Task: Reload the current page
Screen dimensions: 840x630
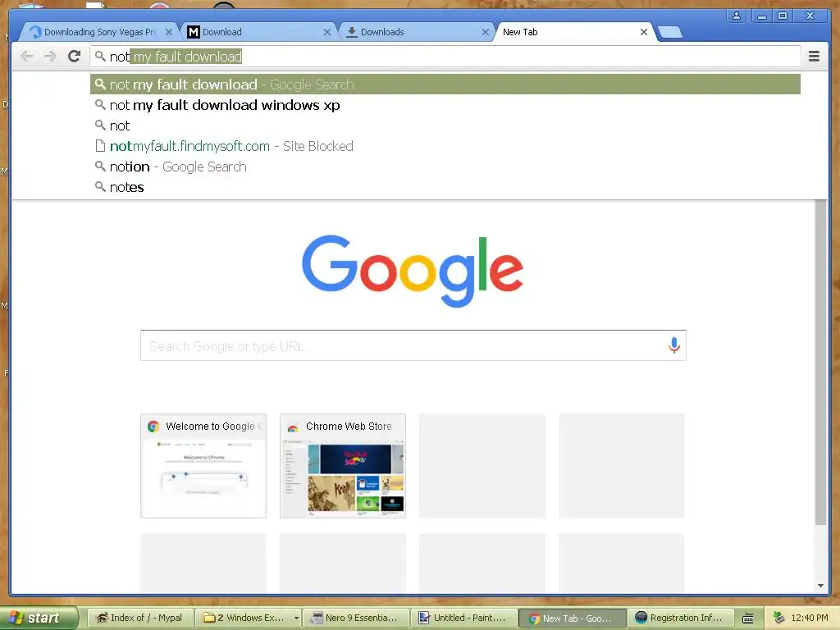Action: pos(74,57)
